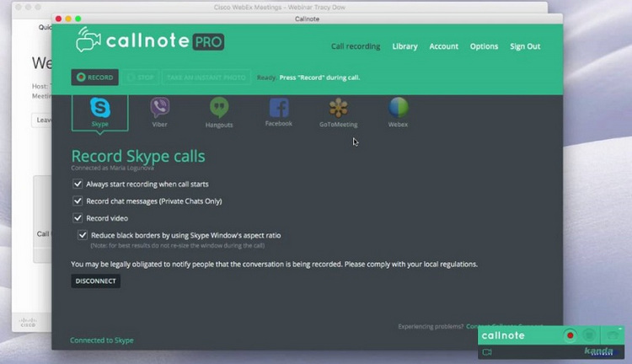The width and height of the screenshot is (632, 364).
Task: Click Sign Out
Action: pos(525,46)
